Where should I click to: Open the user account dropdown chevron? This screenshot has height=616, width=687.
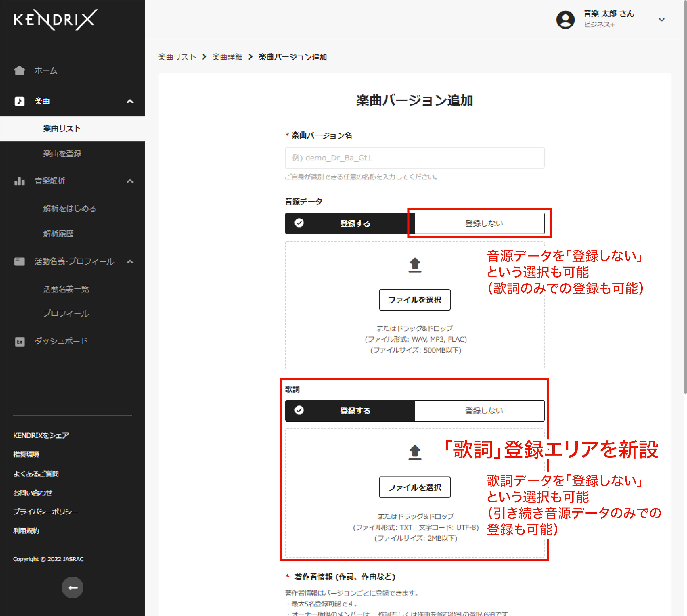click(661, 20)
